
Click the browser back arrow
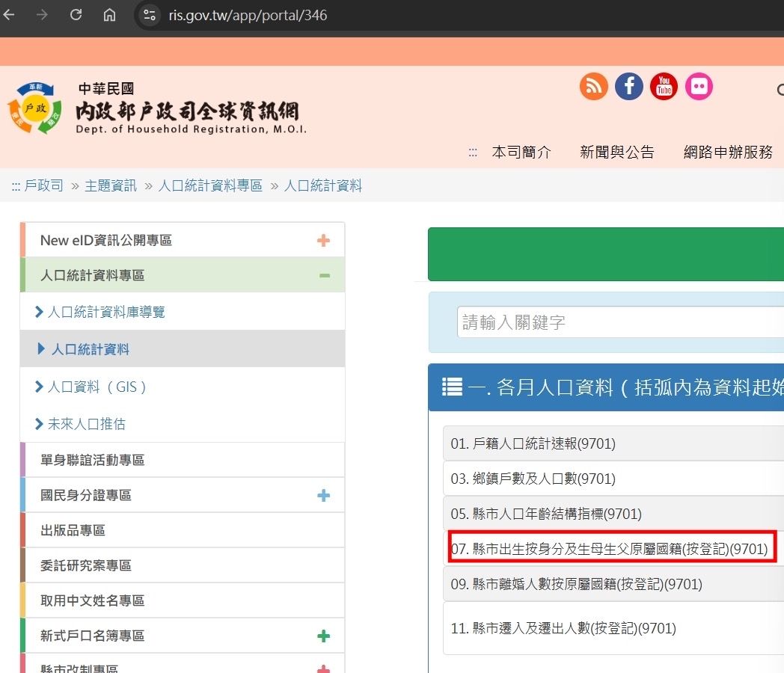(x=10, y=15)
